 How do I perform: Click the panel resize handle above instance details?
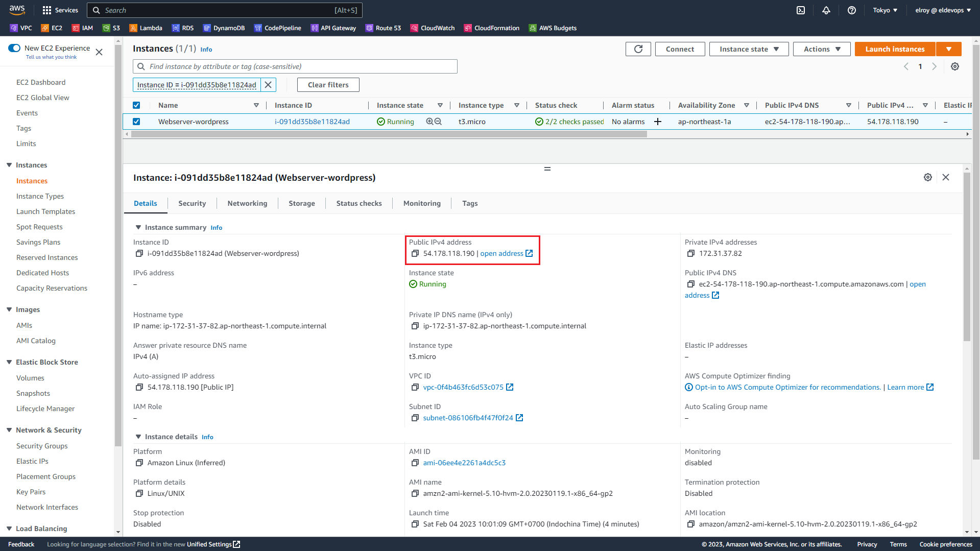tap(547, 169)
